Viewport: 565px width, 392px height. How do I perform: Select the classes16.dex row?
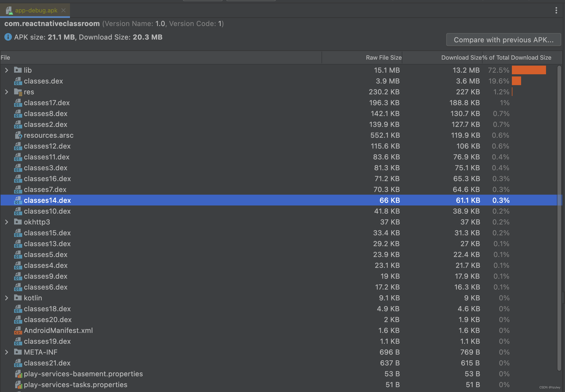click(281, 179)
